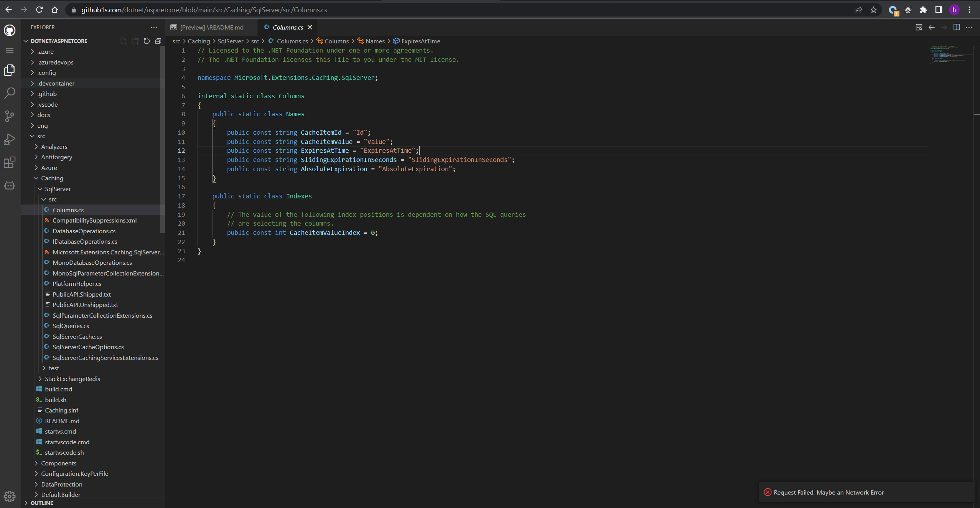
Task: Open the browser three-dot menu
Action: [x=969, y=10]
